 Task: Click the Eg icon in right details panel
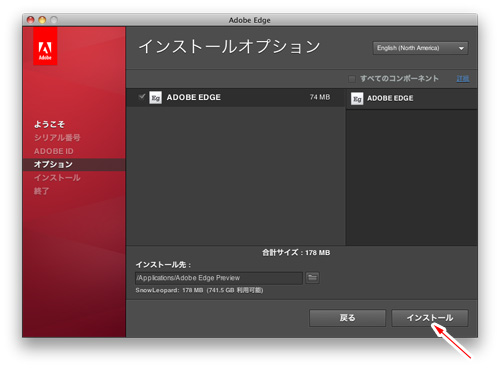(x=357, y=99)
